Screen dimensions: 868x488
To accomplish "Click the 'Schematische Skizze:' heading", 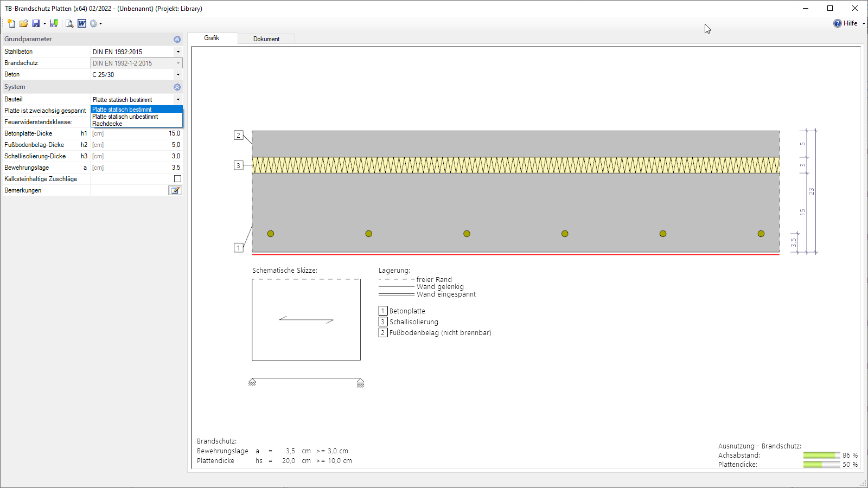I will click(x=285, y=271).
